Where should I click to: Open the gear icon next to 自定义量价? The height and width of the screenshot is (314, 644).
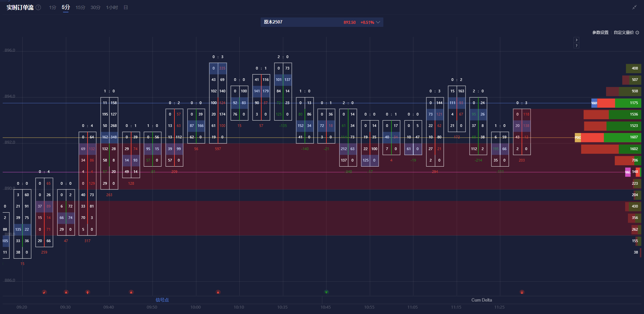click(638, 32)
